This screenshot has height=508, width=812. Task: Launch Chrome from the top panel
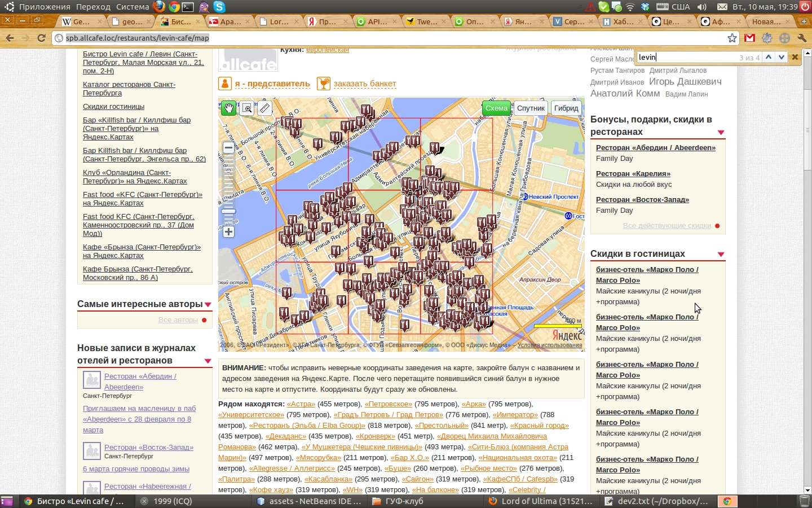tap(174, 7)
